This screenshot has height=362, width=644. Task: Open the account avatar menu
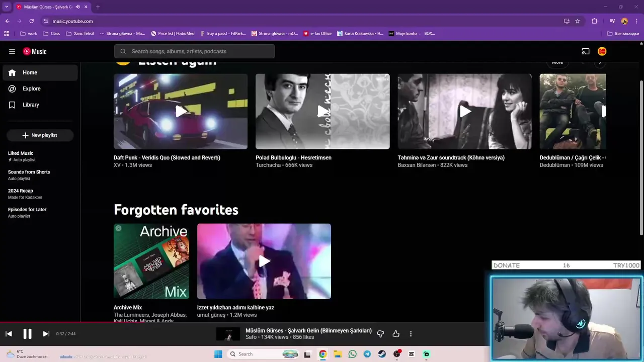point(602,51)
